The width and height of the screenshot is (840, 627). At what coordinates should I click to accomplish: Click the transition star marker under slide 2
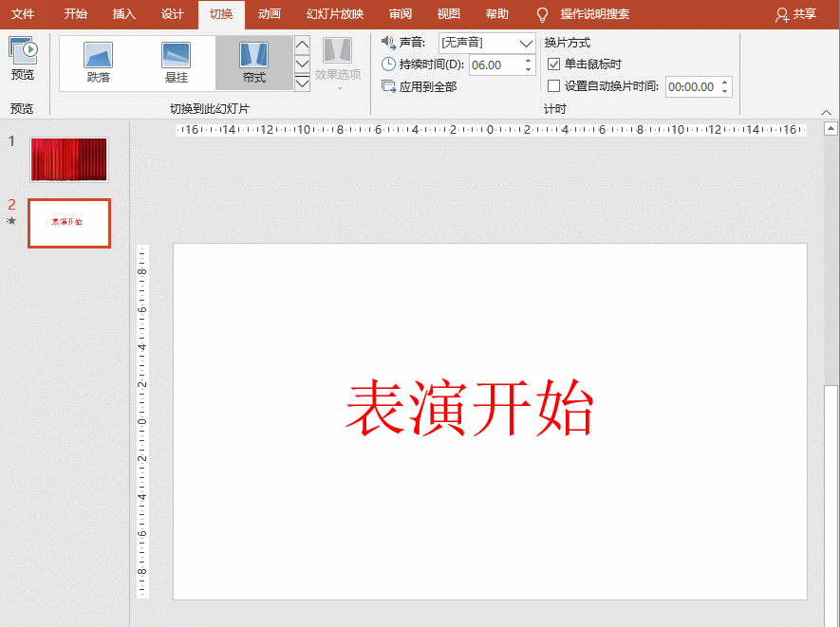11,221
